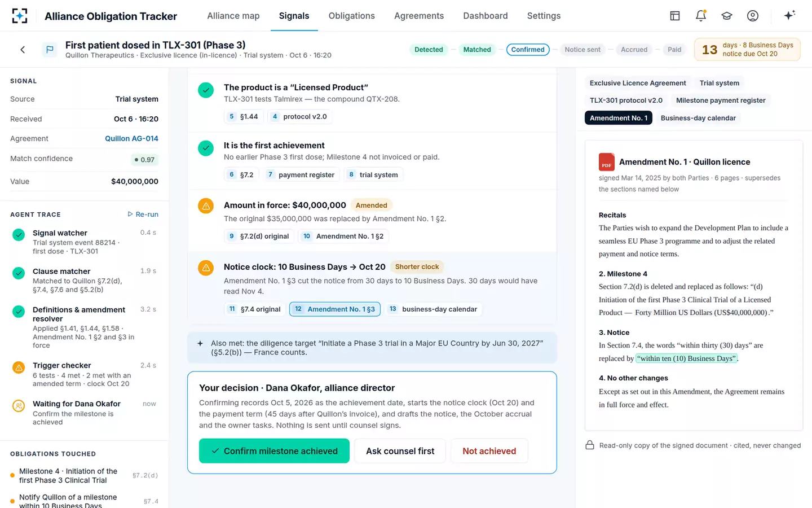The height and width of the screenshot is (508, 812).
Task: Click the Clause matcher check icon
Action: (x=19, y=273)
